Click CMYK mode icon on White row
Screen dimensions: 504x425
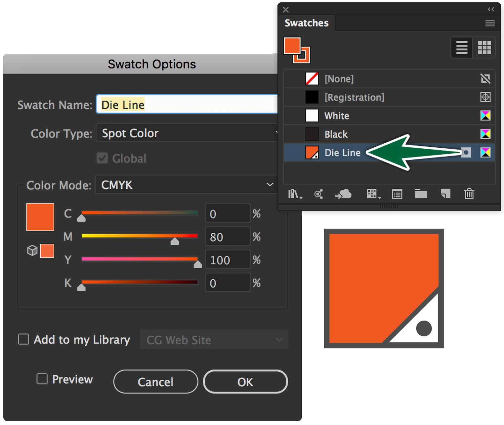coord(485,116)
